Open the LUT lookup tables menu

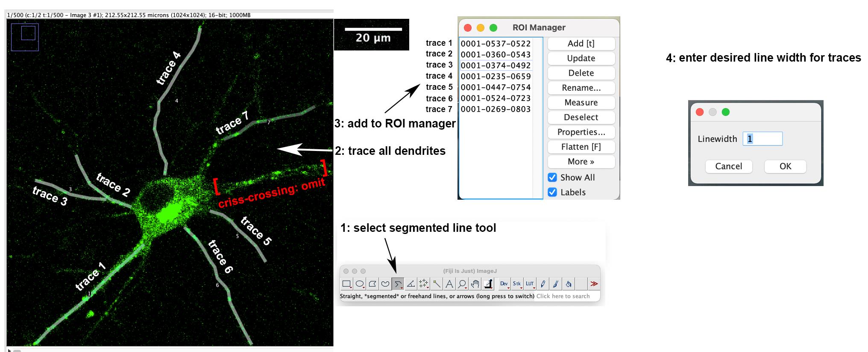click(530, 284)
